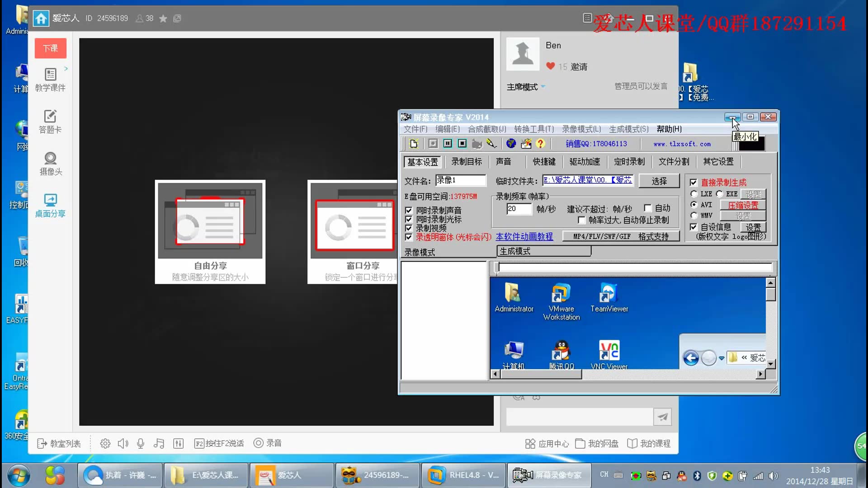The width and height of the screenshot is (868, 488).
Task: Open 摄像头 camera in the sidebar
Action: click(x=50, y=164)
